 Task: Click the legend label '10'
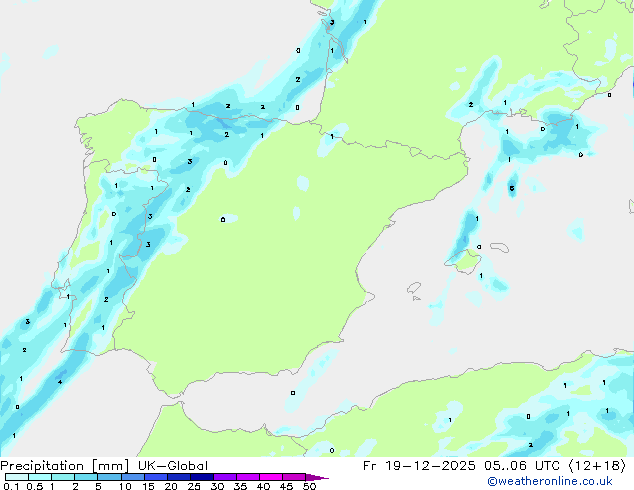(x=125, y=486)
